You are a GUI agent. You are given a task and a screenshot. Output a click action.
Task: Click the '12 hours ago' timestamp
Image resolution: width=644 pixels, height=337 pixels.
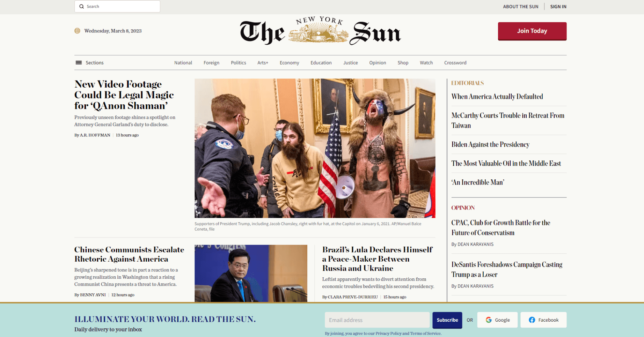(x=123, y=295)
